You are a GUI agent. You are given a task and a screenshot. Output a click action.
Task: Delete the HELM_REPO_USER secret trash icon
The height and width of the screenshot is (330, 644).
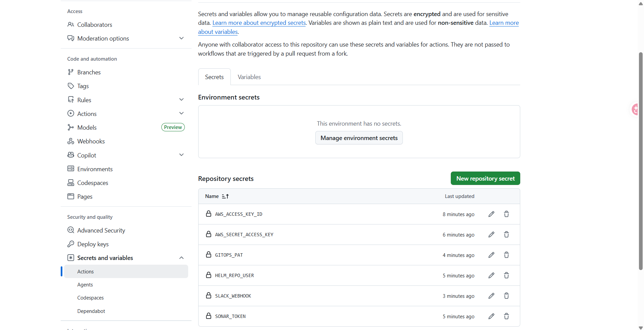tap(506, 275)
